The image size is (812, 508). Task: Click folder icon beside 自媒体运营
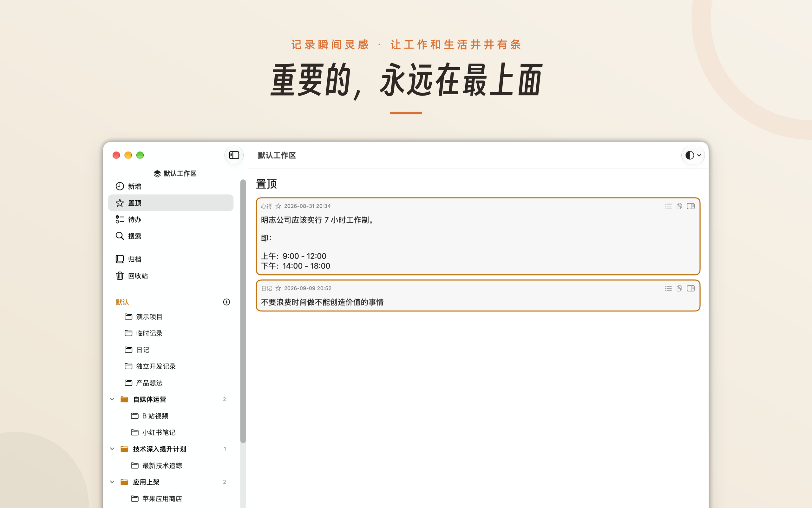pyautogui.click(x=124, y=399)
